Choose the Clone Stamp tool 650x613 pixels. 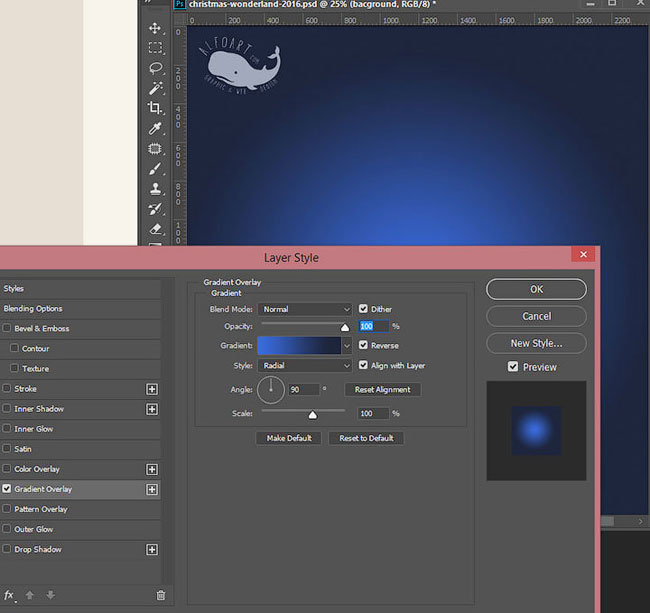tap(155, 189)
